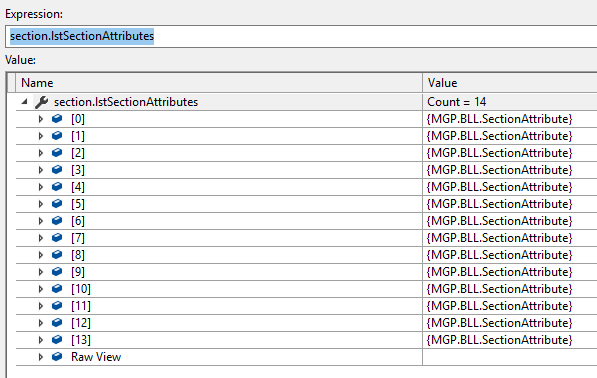Click the Value column header
This screenshot has height=378, width=597.
[x=510, y=83]
